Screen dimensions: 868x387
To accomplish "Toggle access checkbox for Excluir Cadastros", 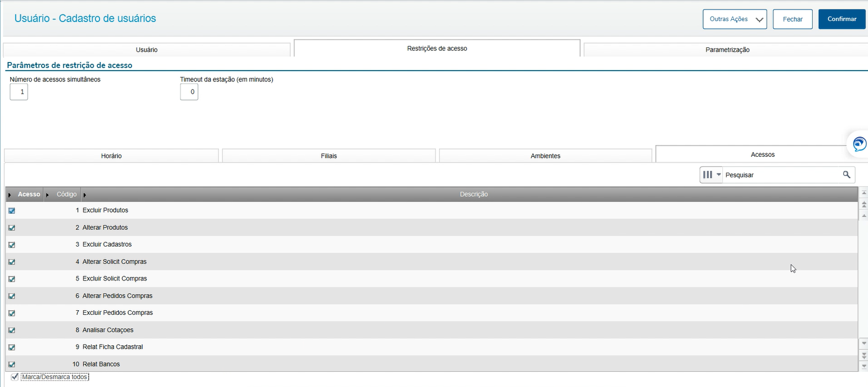I will click(x=12, y=245).
